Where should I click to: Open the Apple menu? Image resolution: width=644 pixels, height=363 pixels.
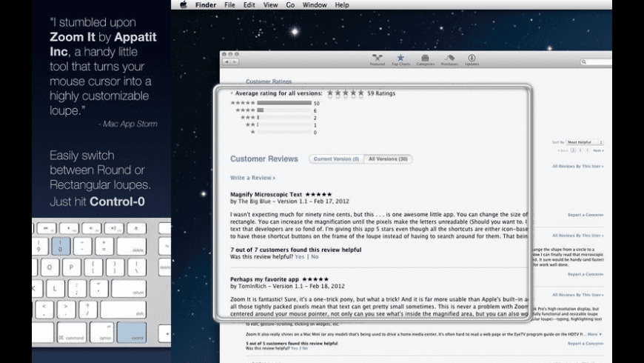click(x=184, y=5)
